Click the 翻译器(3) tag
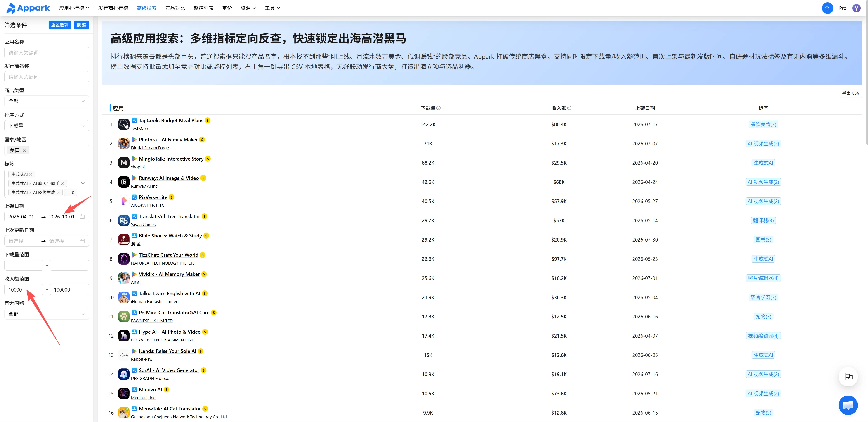 click(763, 220)
